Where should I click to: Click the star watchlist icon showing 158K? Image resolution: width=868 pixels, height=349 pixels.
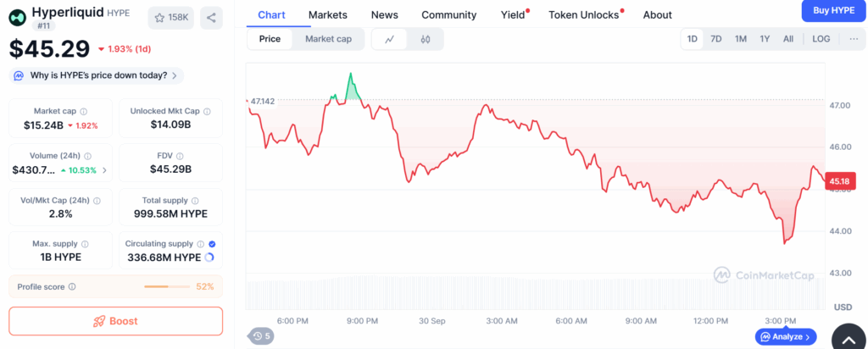click(170, 17)
